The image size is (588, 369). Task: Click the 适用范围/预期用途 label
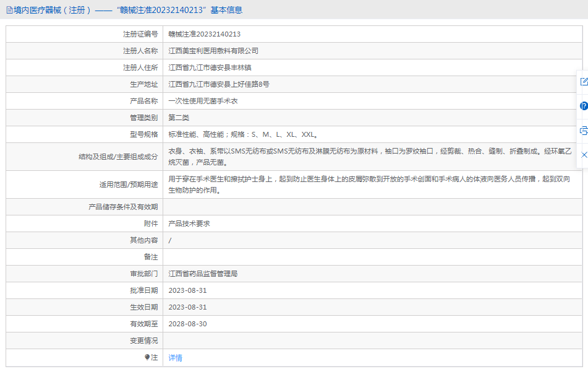pyautogui.click(x=128, y=184)
